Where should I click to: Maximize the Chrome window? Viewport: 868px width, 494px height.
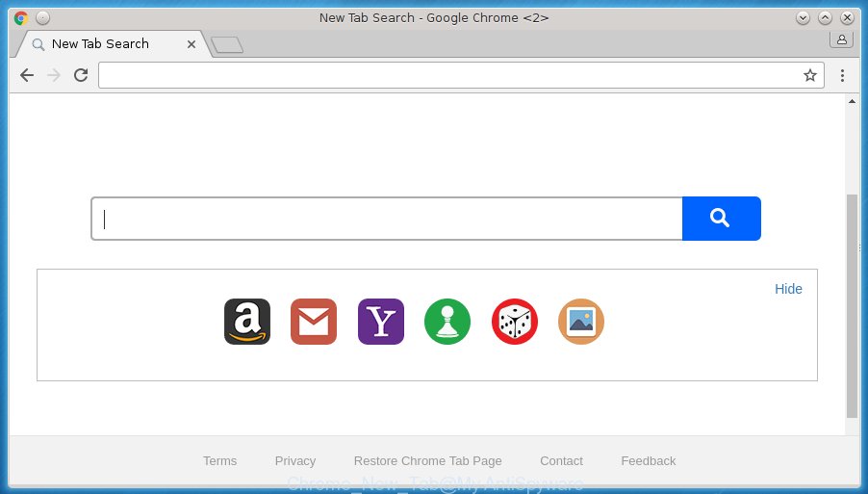pyautogui.click(x=825, y=18)
